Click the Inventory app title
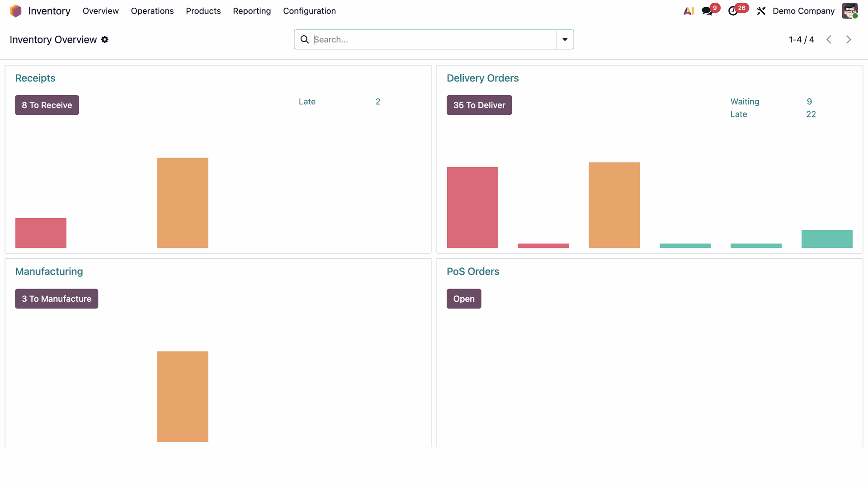The width and height of the screenshot is (868, 486). (49, 11)
